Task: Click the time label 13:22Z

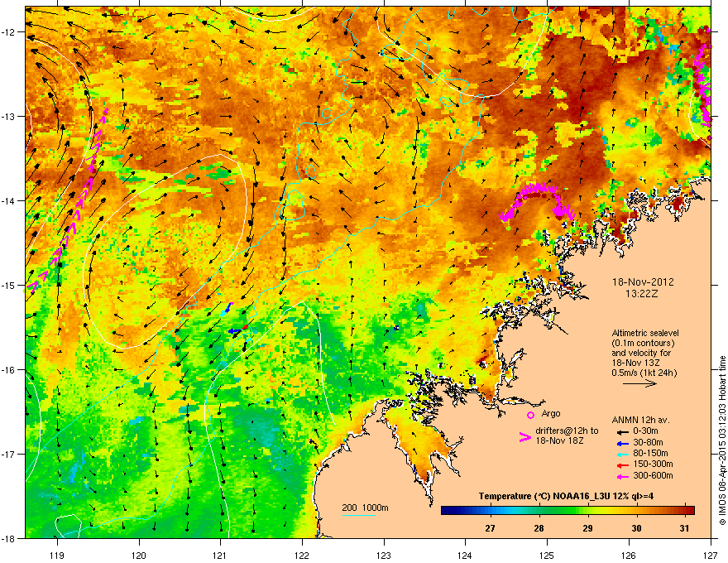Action: [x=642, y=294]
